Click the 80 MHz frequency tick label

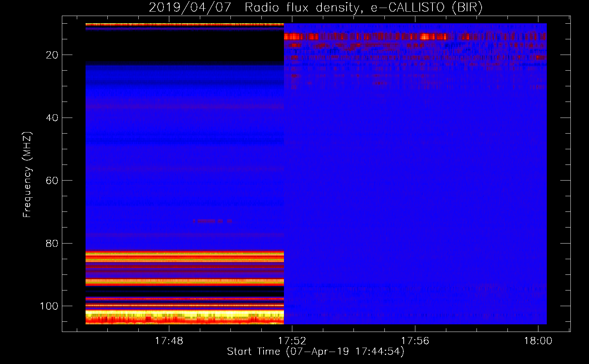[x=52, y=244]
